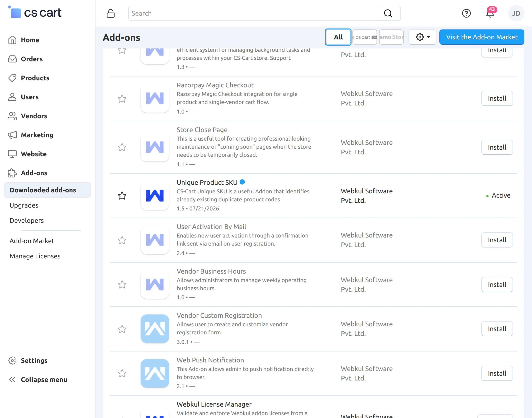Click Web Push Notification add-on logo

tap(155, 373)
